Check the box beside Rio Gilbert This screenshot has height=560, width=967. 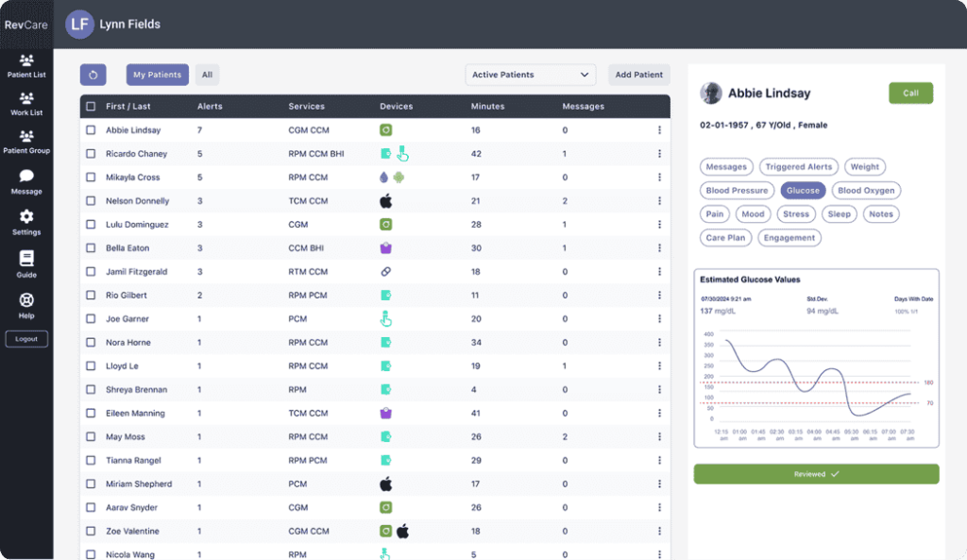[92, 295]
